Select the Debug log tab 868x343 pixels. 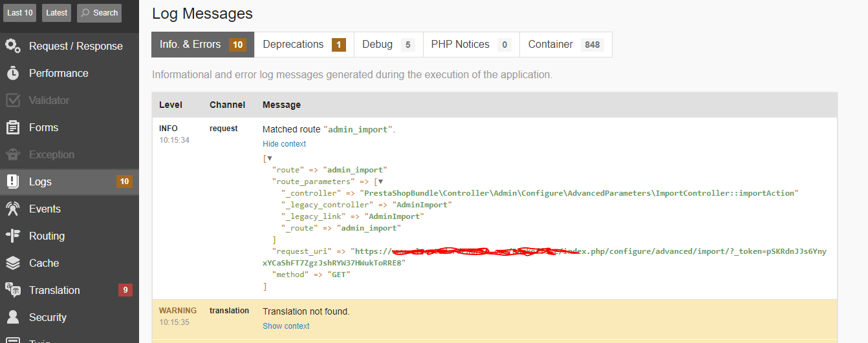pos(388,45)
